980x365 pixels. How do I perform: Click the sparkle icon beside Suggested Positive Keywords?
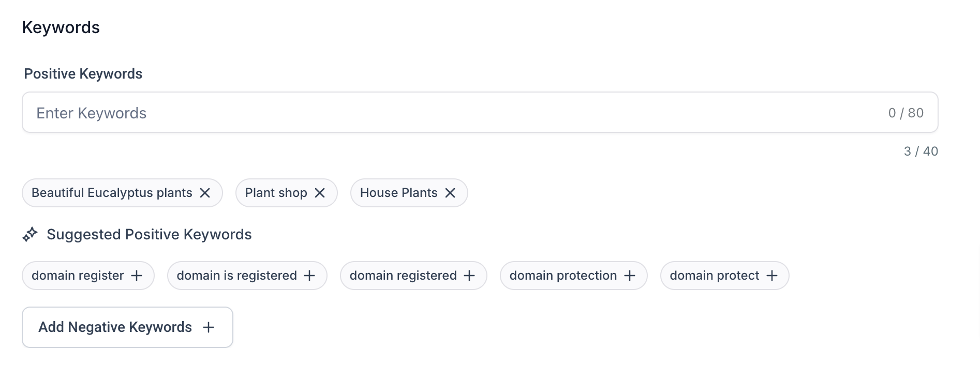(30, 234)
